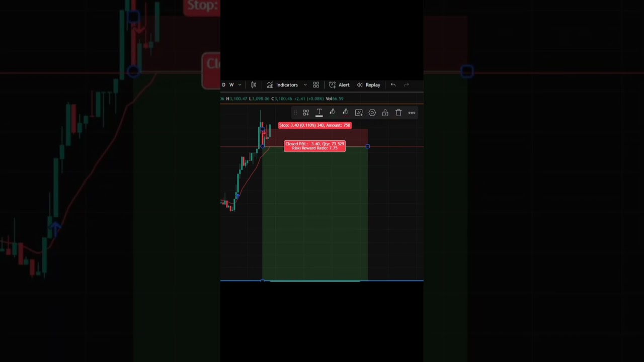Expand the timeframe interval dropdown
The image size is (644, 362).
click(x=240, y=85)
